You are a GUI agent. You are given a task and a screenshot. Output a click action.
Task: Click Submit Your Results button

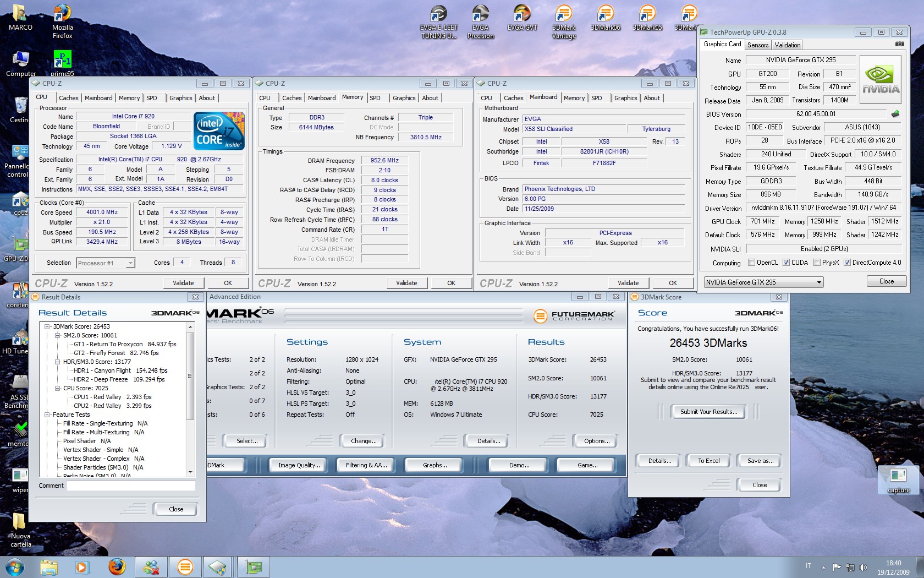pos(708,412)
